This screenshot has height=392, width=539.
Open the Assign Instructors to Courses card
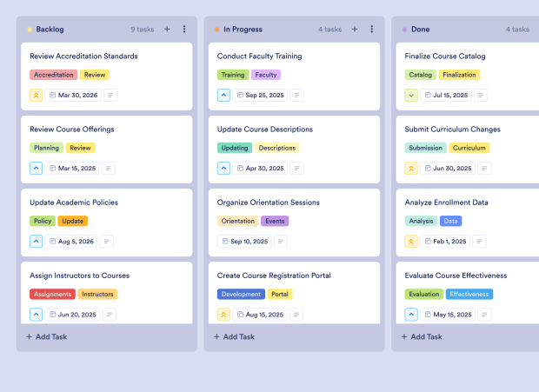[79, 276]
